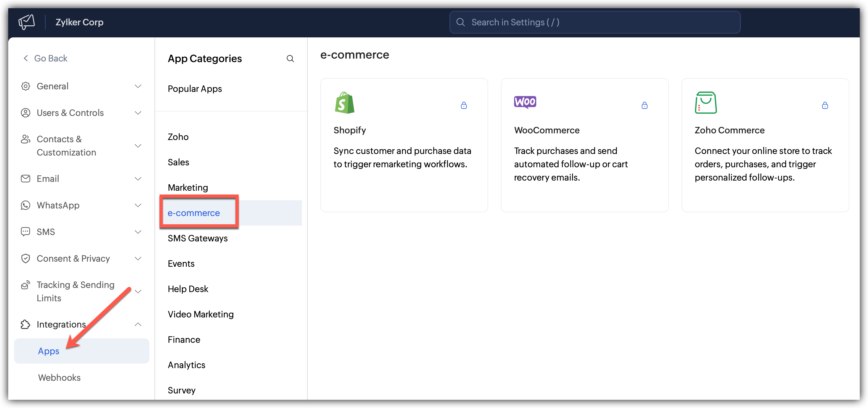Select the Finance app category
This screenshot has height=408, width=868.
coord(184,340)
